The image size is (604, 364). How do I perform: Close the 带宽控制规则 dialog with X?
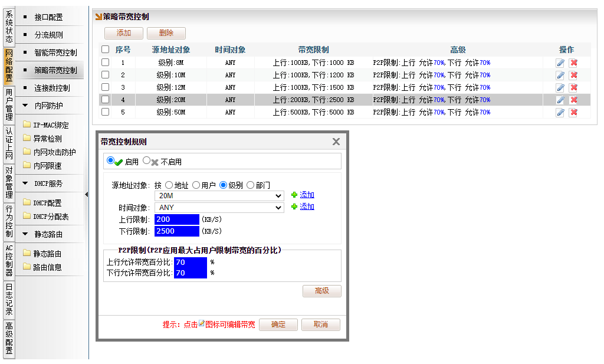336,142
